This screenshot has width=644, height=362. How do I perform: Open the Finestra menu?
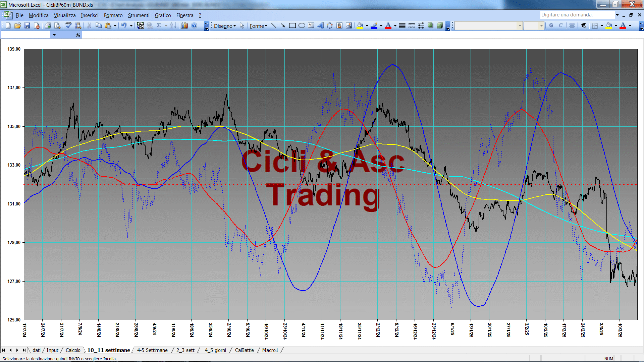tap(185, 15)
